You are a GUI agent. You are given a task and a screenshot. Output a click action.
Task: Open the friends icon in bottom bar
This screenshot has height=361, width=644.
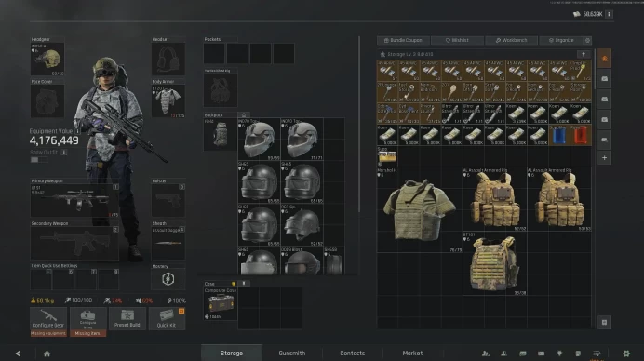(486, 354)
